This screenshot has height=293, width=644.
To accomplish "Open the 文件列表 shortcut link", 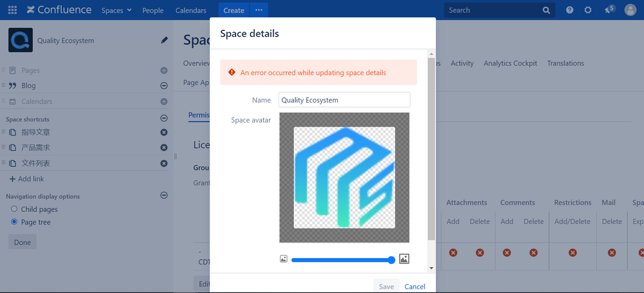I will click(35, 163).
